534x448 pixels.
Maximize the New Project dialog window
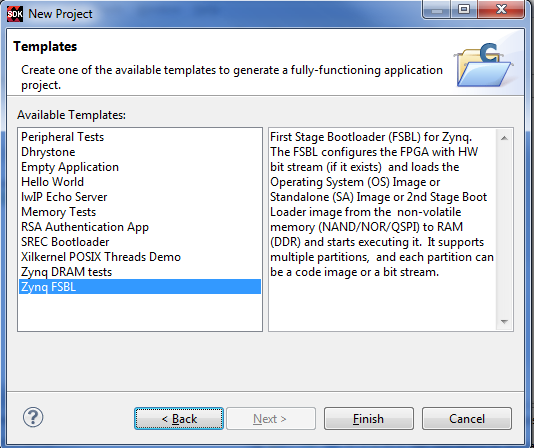tap(464, 9)
